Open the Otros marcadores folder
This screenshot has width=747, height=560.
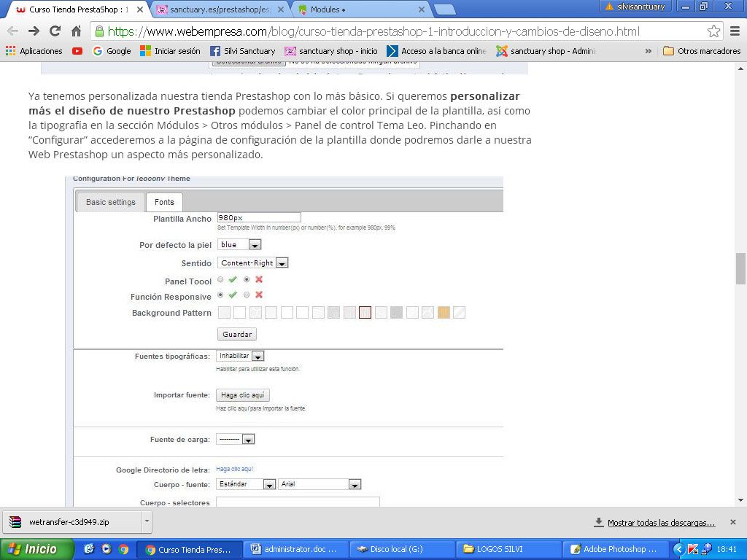click(702, 51)
